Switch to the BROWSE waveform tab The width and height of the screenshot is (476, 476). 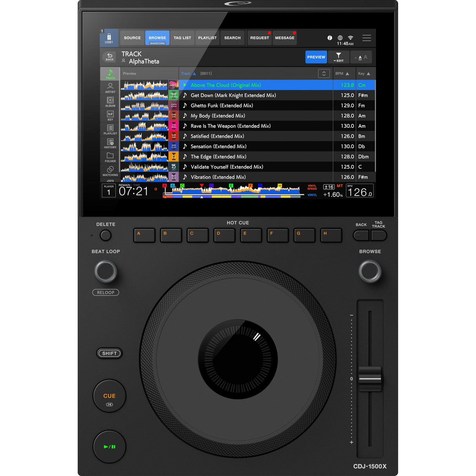[157, 38]
